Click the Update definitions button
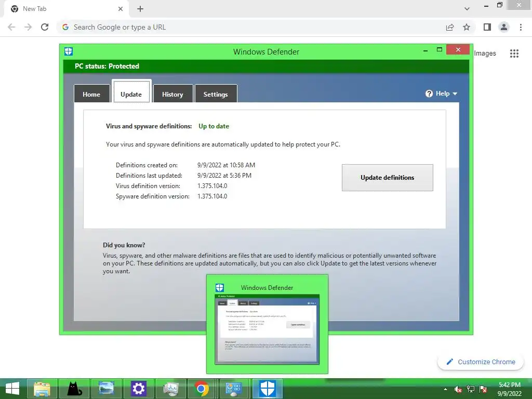Screen dimensions: 532x399 388,178
